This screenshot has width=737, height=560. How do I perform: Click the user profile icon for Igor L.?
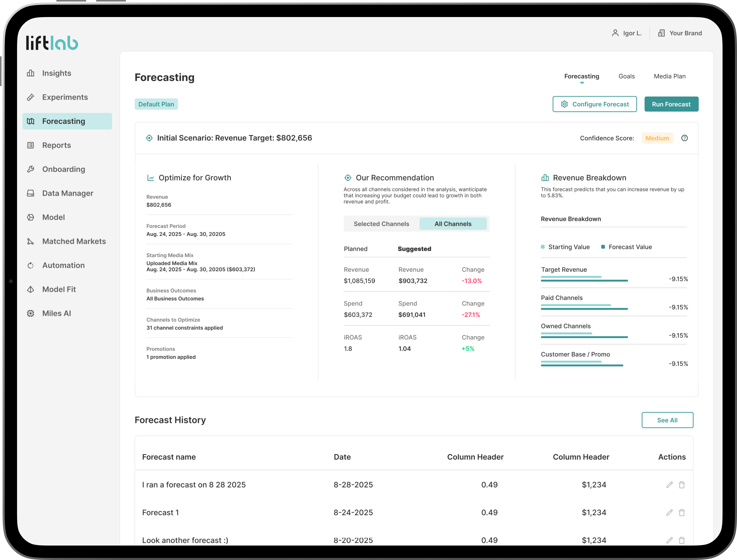click(615, 33)
